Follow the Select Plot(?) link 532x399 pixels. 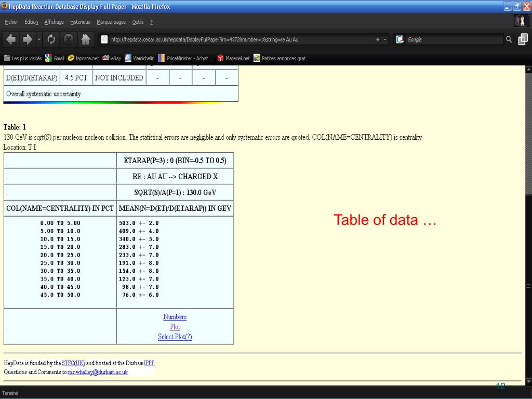[x=175, y=337]
